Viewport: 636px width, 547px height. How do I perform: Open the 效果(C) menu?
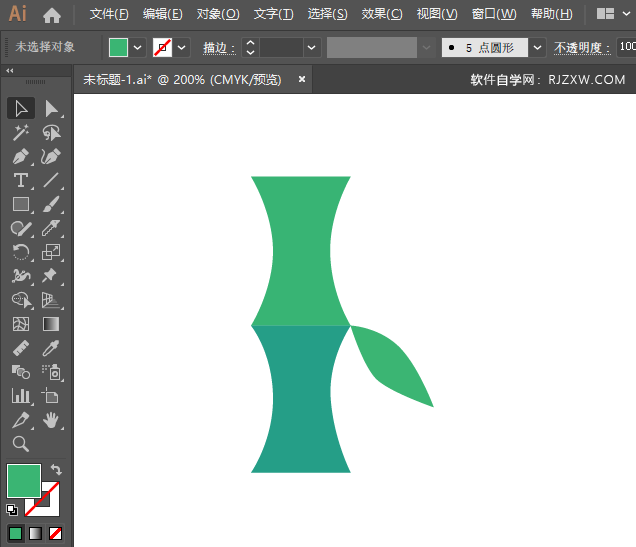coord(381,14)
